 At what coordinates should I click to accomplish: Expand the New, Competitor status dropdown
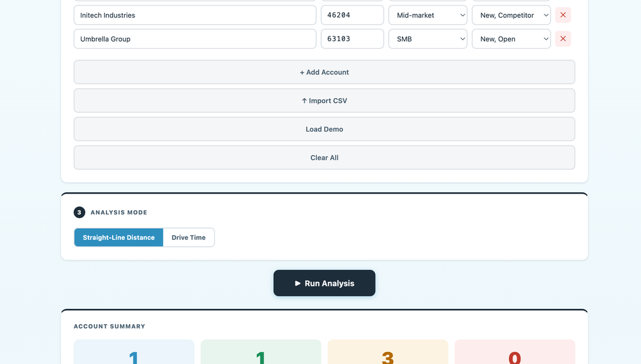[512, 15]
